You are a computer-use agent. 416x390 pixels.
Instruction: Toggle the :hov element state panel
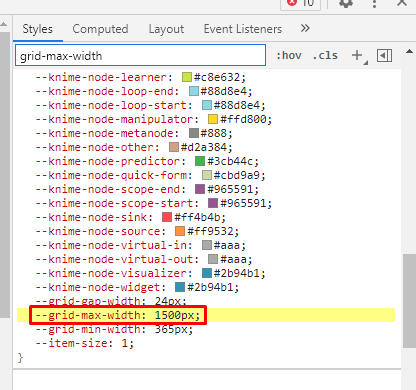coord(289,55)
